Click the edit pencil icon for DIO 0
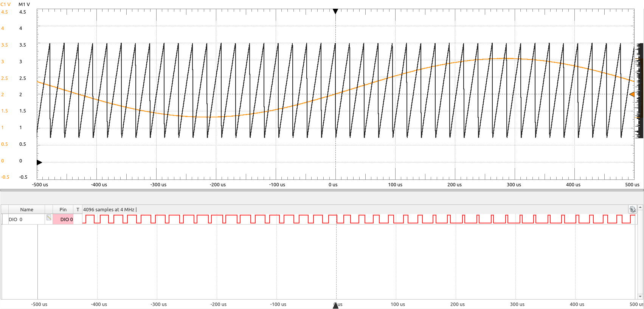Image resolution: width=644 pixels, height=309 pixels. (49, 217)
